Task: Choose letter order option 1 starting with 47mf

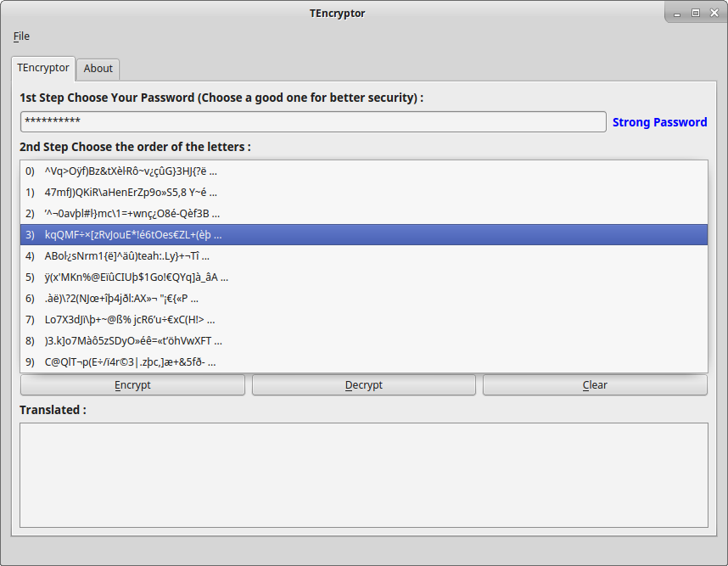Action: coord(364,193)
